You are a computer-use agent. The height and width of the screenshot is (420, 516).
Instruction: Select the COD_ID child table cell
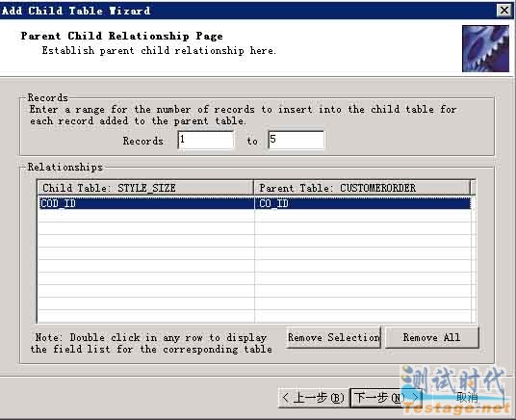[x=146, y=203]
